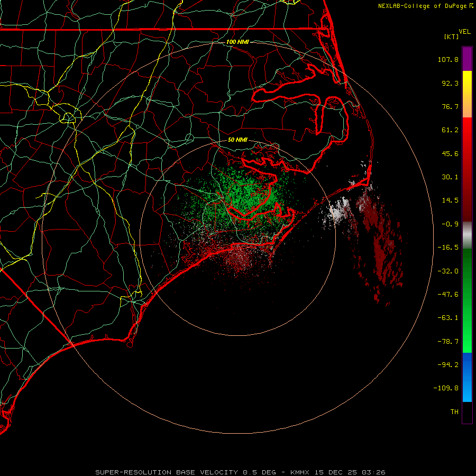Image resolution: width=476 pixels, height=476 pixels.
Task: Select the -16.5 velocity scale value
Action: (448, 248)
